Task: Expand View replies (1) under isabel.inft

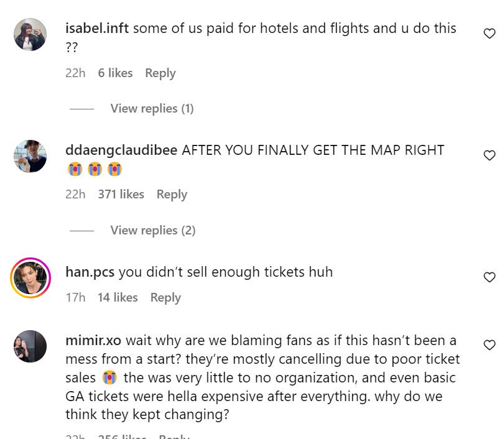Action: click(152, 108)
